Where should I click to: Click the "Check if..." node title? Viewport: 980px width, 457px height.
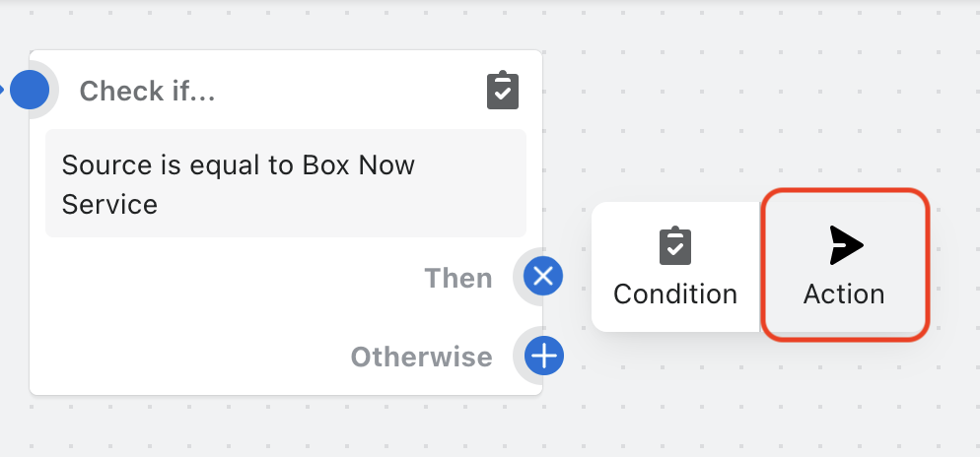tap(147, 92)
